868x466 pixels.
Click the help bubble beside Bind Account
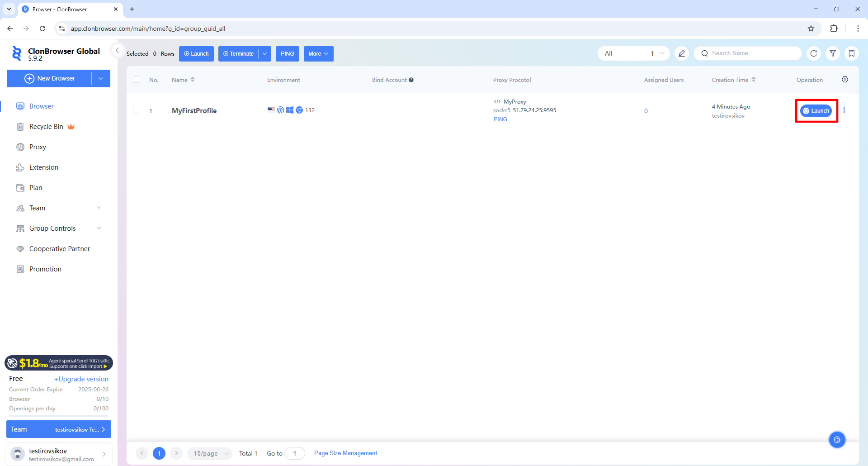(411, 80)
